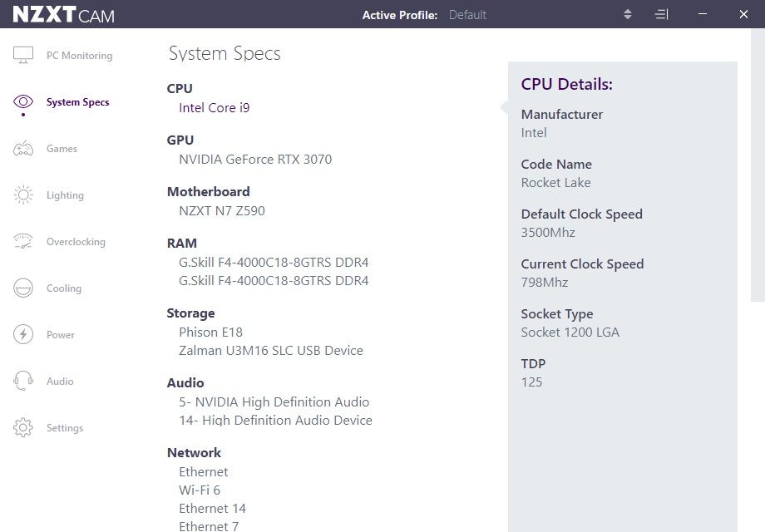This screenshot has height=532, width=765.
Task: Select 5- NVIDIA High Definition Audio
Action: pyautogui.click(x=274, y=401)
